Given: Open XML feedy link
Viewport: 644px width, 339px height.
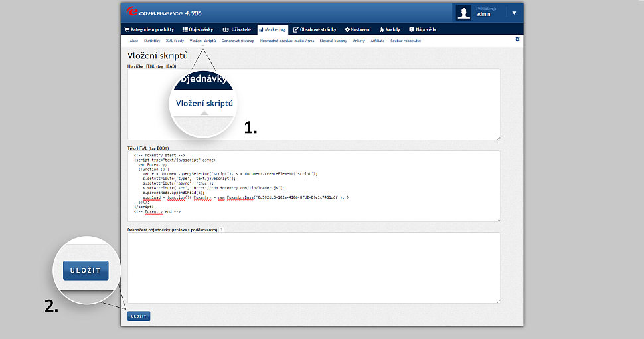Looking at the screenshot, I should tap(175, 41).
